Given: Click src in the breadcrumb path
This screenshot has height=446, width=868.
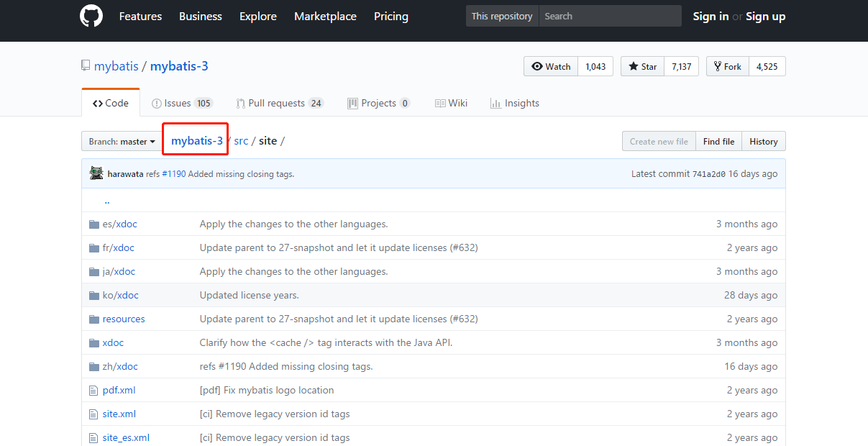Looking at the screenshot, I should click(x=241, y=141).
